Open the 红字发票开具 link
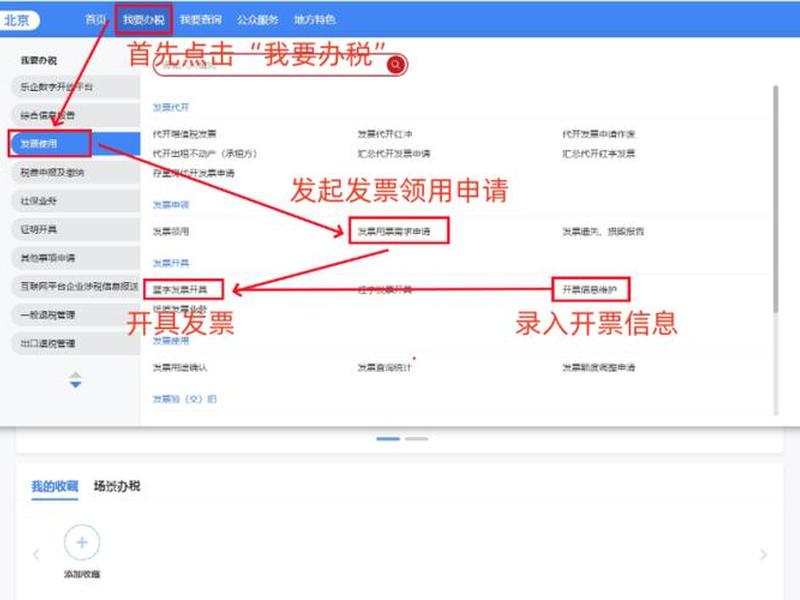This screenshot has width=800, height=600. 385,290
